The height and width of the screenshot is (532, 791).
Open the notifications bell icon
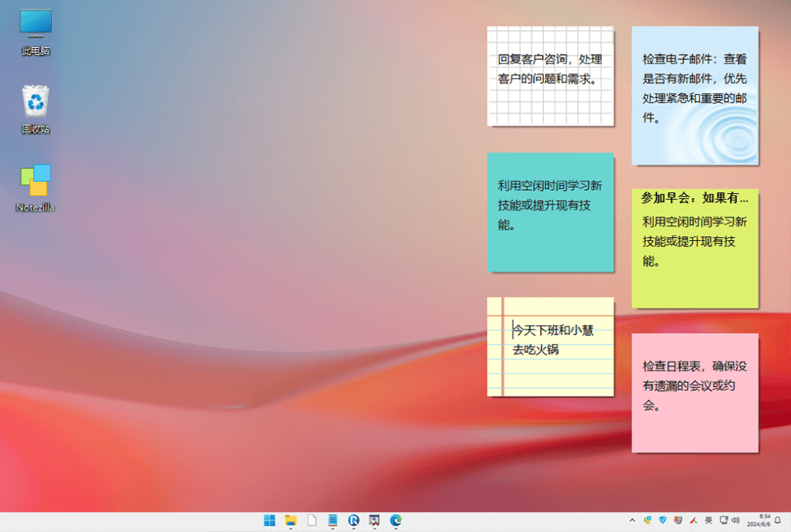[778, 520]
